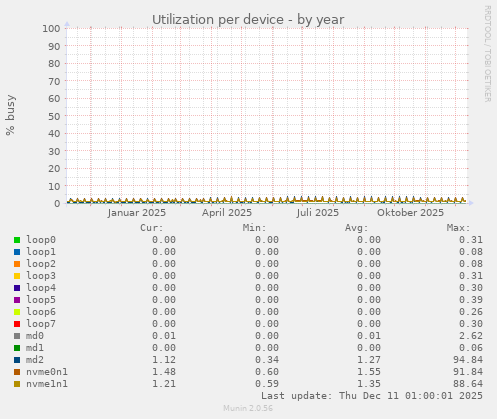Click the April 2025 axis label

[227, 213]
